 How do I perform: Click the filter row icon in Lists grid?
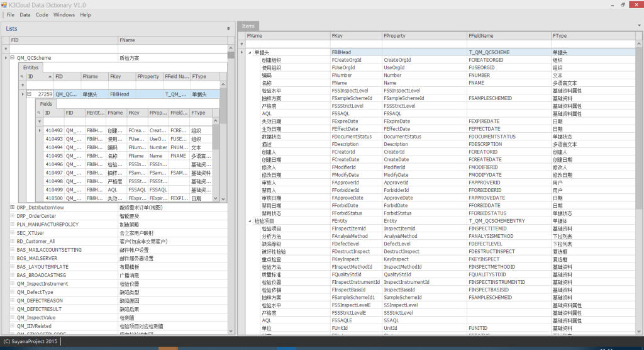click(6, 48)
